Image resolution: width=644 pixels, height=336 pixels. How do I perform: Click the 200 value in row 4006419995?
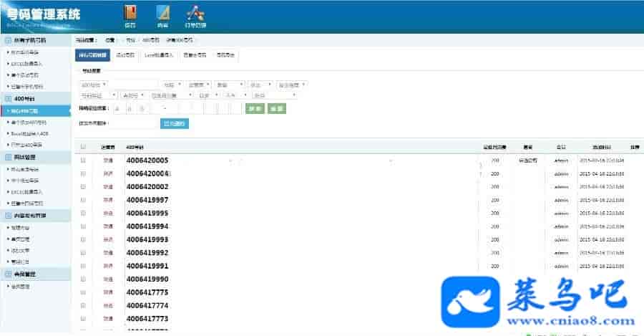(x=495, y=213)
